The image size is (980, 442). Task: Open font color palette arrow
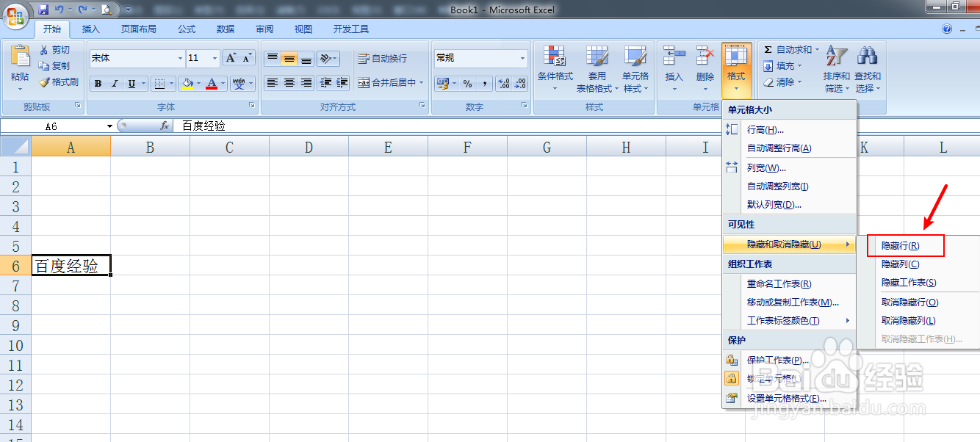click(223, 84)
